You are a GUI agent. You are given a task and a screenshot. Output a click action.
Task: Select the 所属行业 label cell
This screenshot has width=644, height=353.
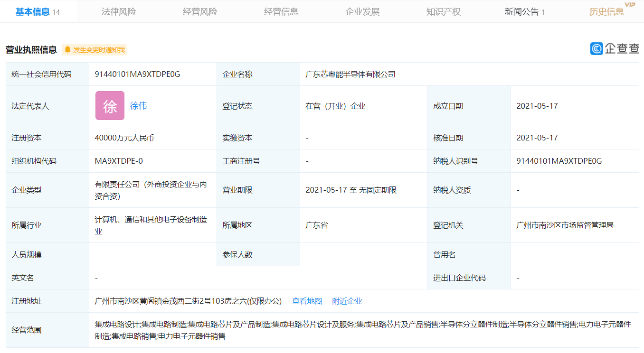click(x=47, y=225)
